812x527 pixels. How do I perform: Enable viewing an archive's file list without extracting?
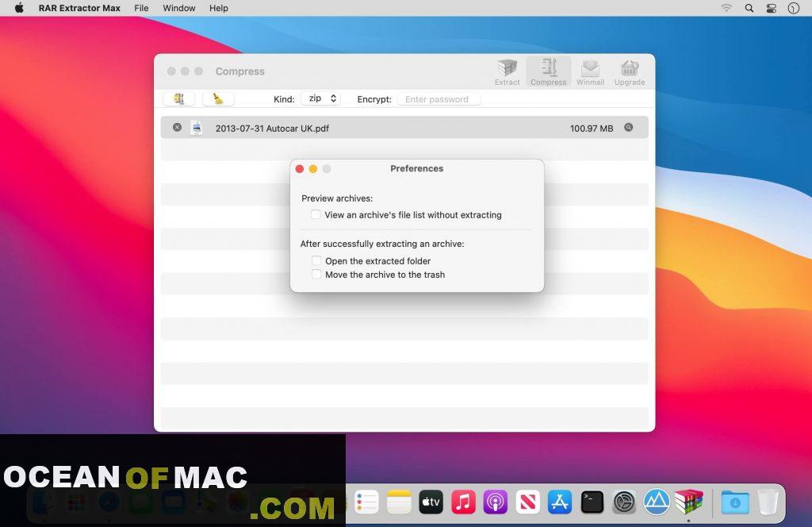pyautogui.click(x=316, y=214)
